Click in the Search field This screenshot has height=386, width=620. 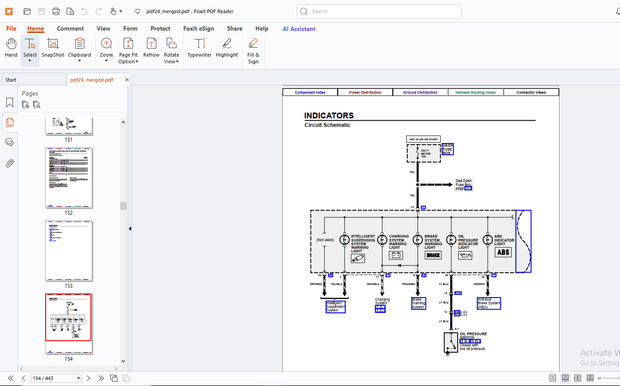coord(379,11)
